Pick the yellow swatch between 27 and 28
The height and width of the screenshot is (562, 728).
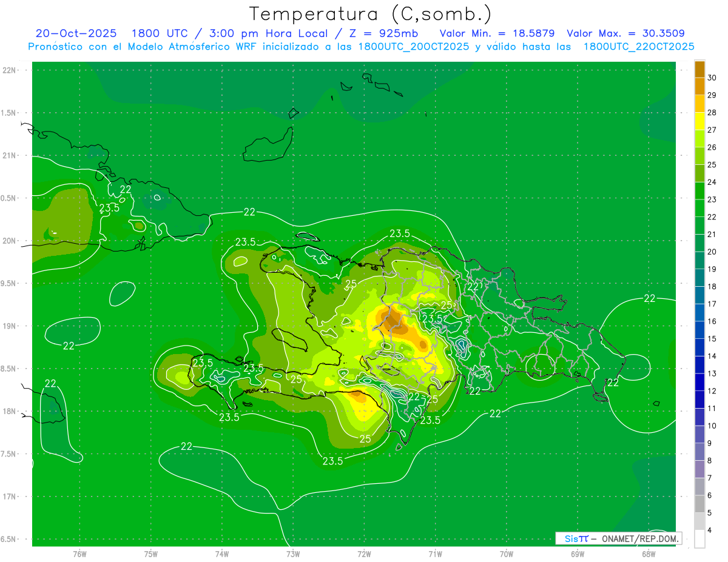click(x=699, y=121)
